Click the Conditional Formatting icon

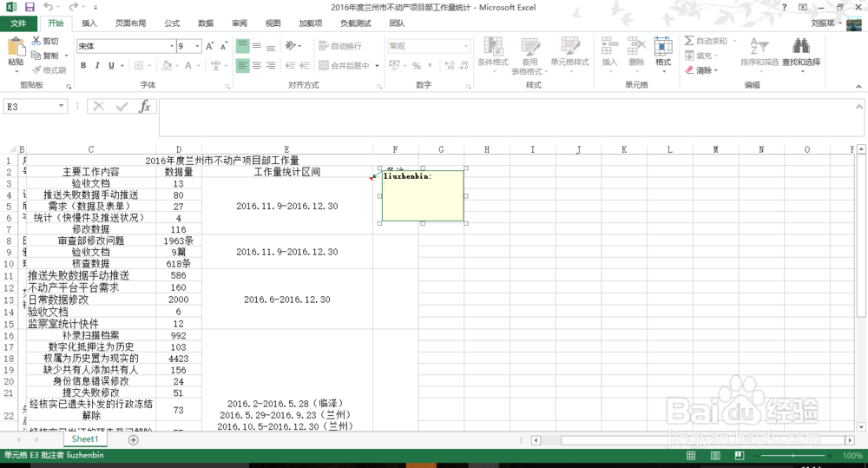pos(493,47)
